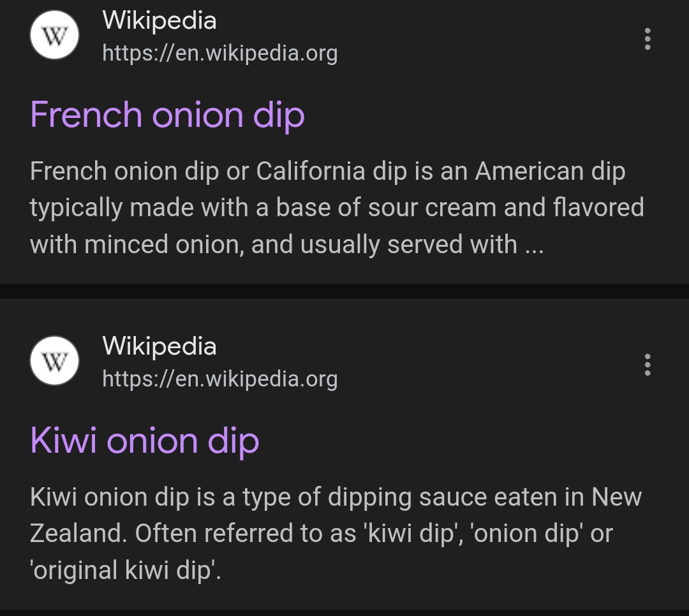Click the quoted "original kiwi dip" text

pyautogui.click(x=124, y=570)
